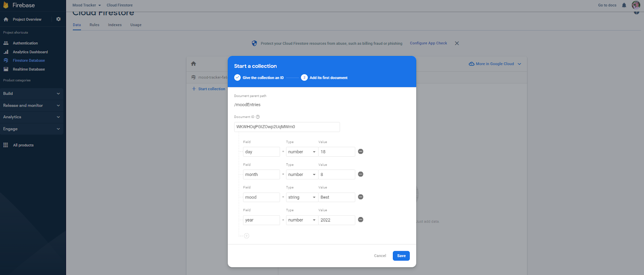644x275 pixels.
Task: Delete the mood field row
Action: pos(361,197)
